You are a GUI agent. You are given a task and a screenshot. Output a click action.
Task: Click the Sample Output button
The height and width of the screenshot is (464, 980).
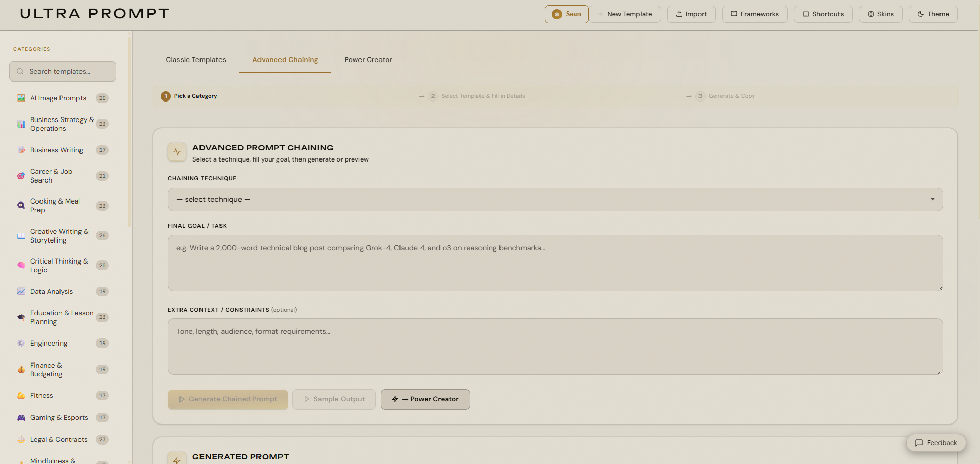pos(334,399)
